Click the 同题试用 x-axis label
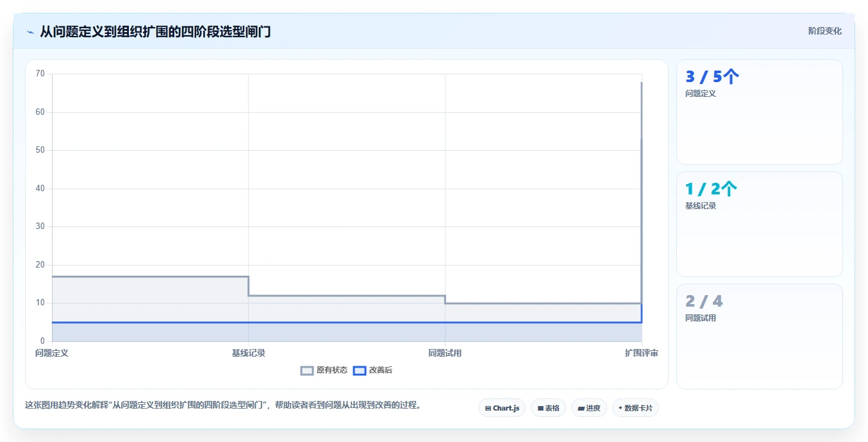The image size is (868, 442). point(445,353)
